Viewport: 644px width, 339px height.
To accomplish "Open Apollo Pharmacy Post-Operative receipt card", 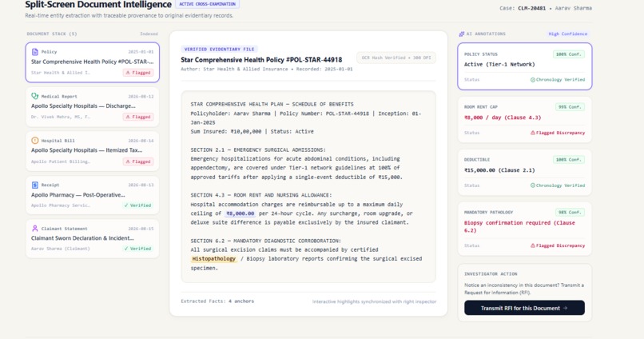I will pos(93,195).
